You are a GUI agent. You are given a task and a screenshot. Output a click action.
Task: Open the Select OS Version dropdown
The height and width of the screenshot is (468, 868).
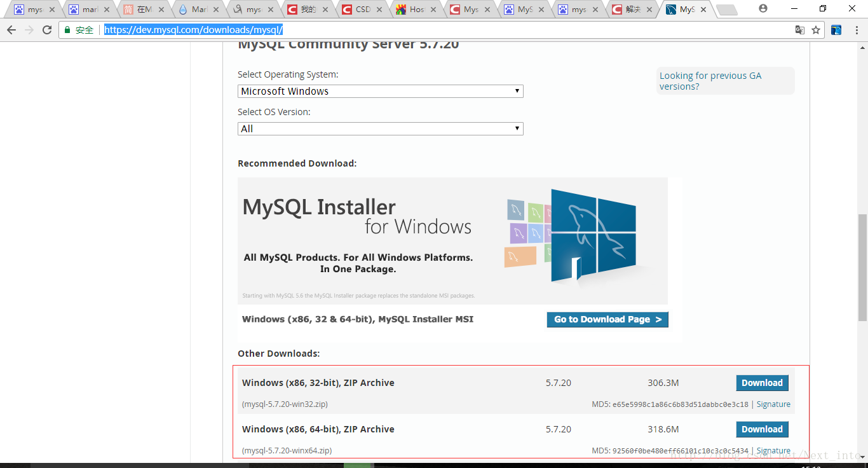pos(381,128)
